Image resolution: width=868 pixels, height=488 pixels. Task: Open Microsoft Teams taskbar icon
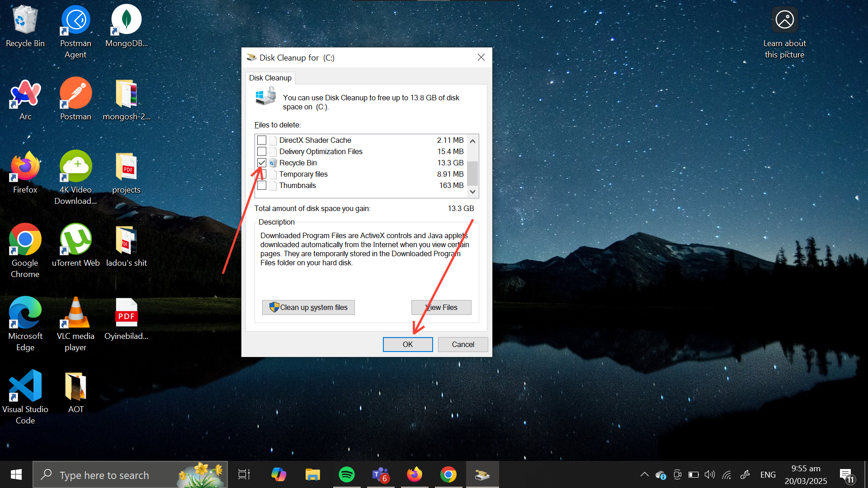380,475
